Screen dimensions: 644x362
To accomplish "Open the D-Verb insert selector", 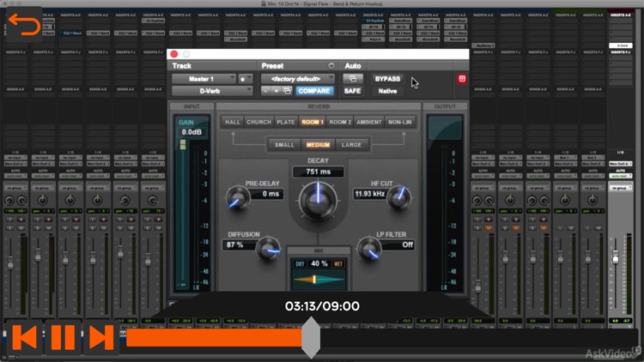I will tap(212, 91).
